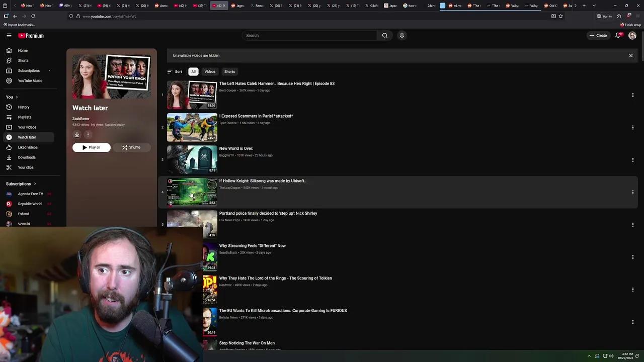The height and width of the screenshot is (362, 644).
Task: Switch to the Old C browser tab
Action: (x=550, y=6)
